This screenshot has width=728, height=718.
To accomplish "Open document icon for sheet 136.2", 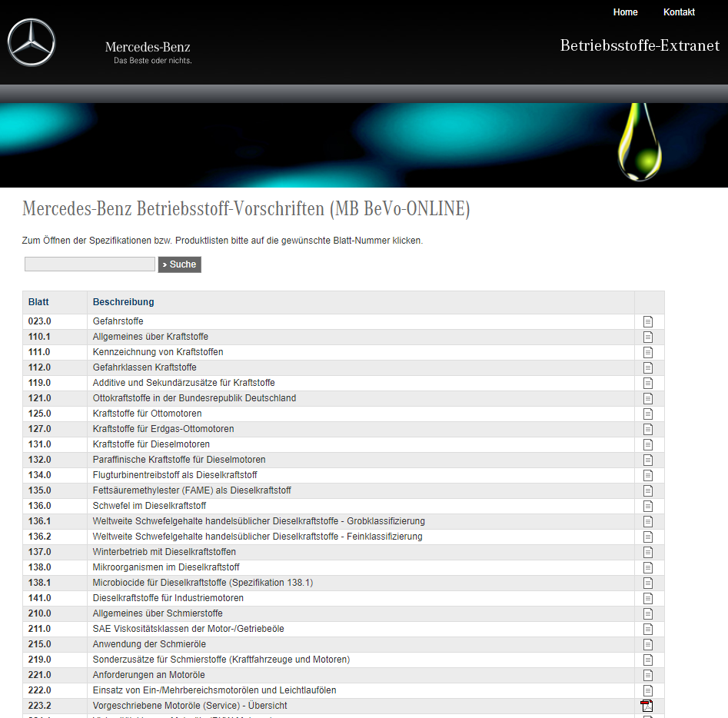I will point(648,537).
